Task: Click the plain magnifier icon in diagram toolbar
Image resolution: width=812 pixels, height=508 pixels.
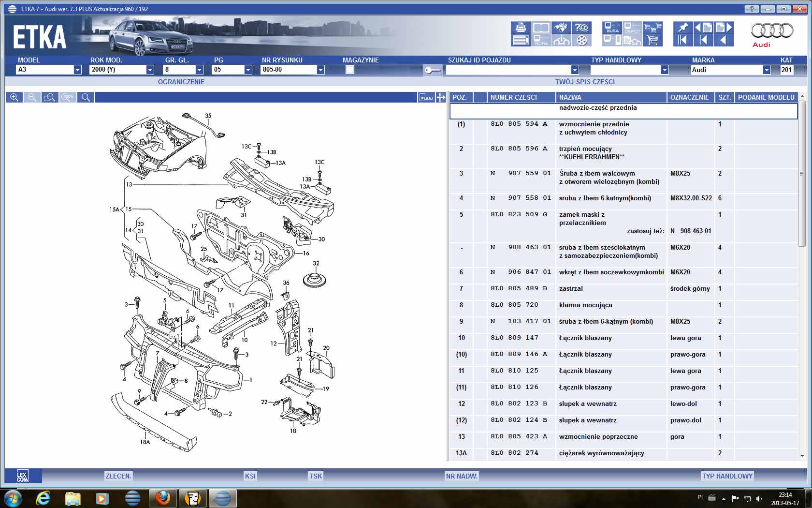Action: [x=86, y=97]
